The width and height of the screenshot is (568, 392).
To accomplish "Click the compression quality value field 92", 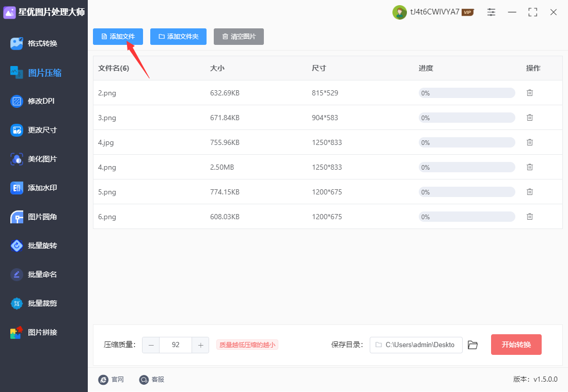I will click(176, 345).
